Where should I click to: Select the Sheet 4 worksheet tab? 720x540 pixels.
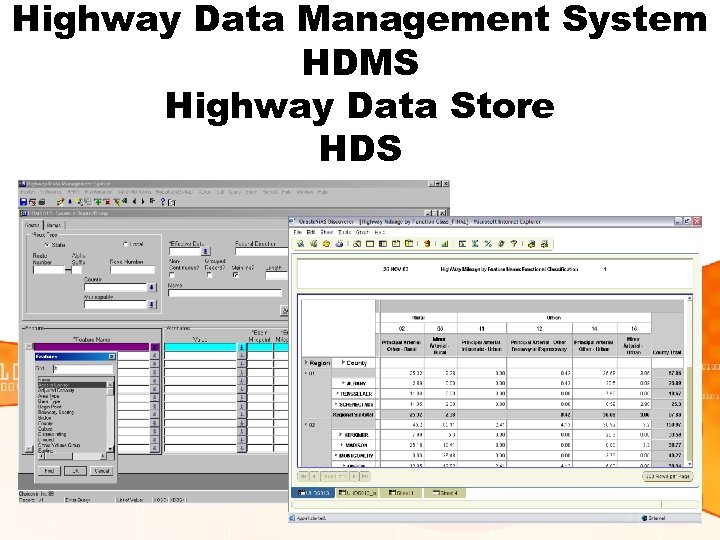tap(445, 493)
